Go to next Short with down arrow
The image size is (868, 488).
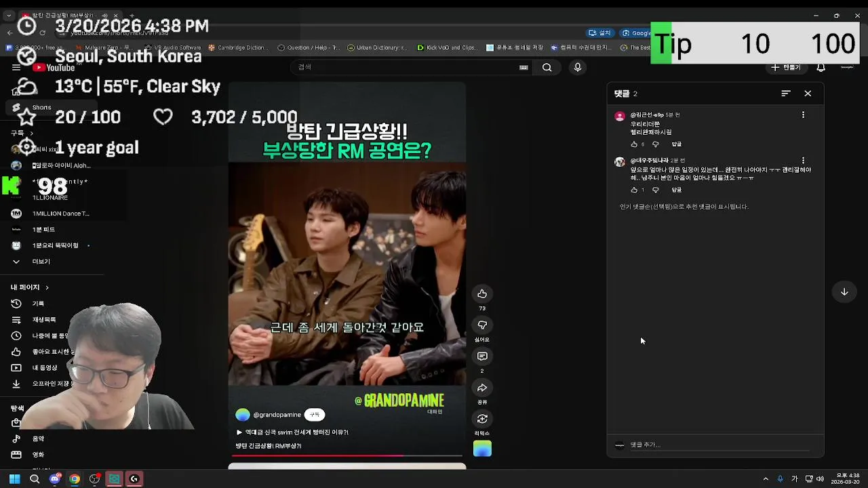[844, 292]
